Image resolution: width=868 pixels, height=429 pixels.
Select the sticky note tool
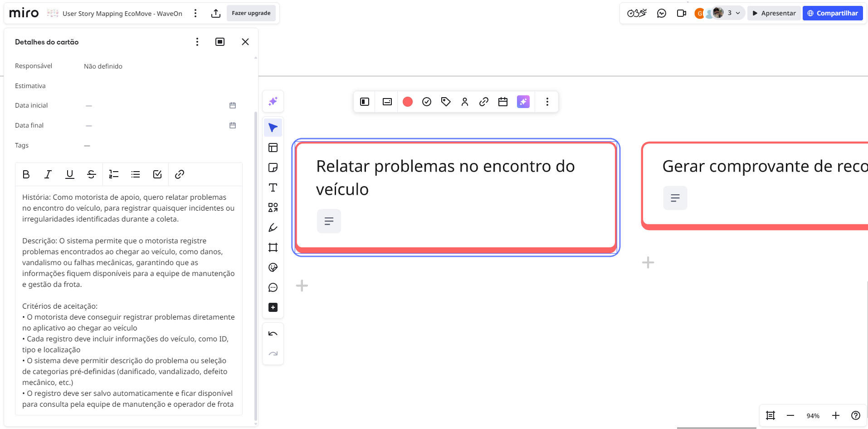[273, 168]
